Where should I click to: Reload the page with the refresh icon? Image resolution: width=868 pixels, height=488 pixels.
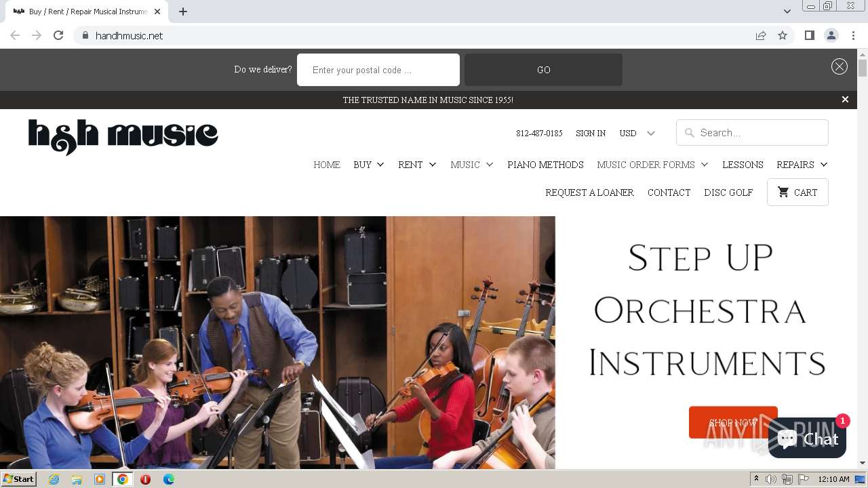pos(58,35)
